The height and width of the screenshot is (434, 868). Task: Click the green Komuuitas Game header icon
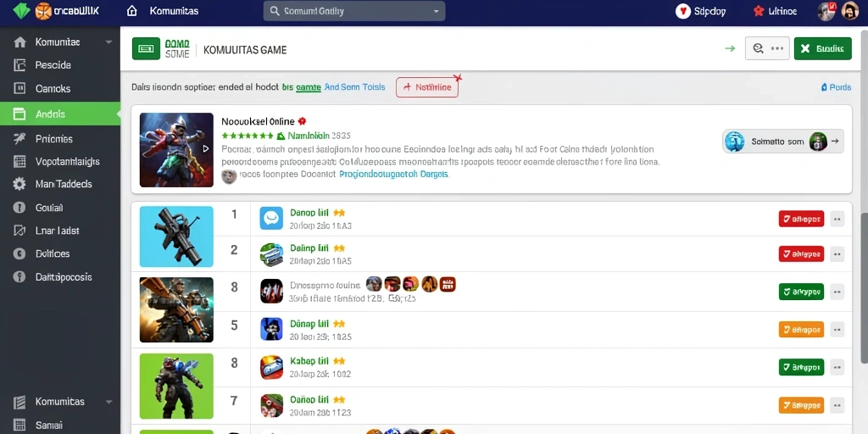tap(146, 48)
